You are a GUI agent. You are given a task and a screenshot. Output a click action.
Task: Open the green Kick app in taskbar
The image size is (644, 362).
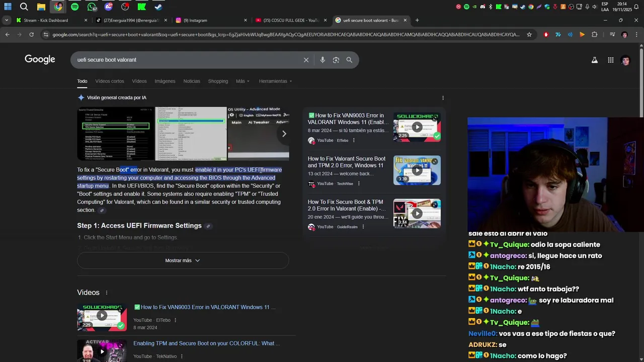[142, 7]
